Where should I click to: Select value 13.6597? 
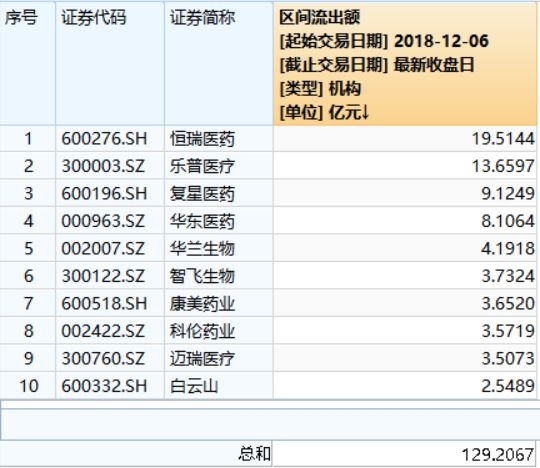pos(503,166)
